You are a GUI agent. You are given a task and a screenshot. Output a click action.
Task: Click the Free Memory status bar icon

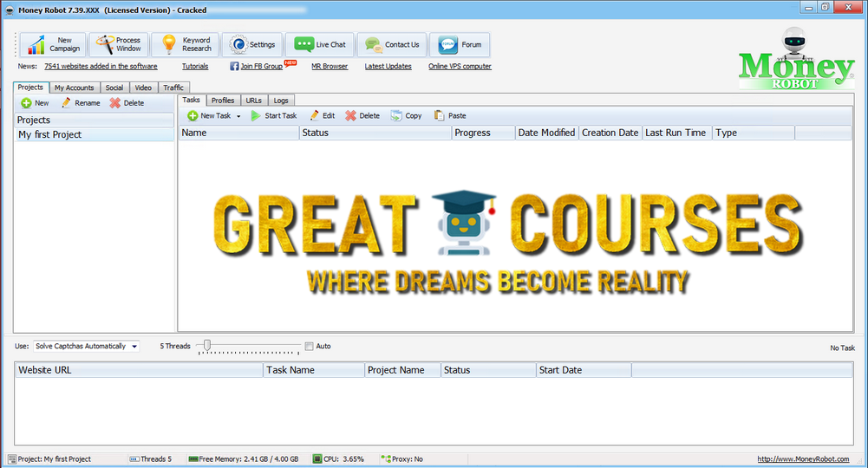(x=193, y=459)
